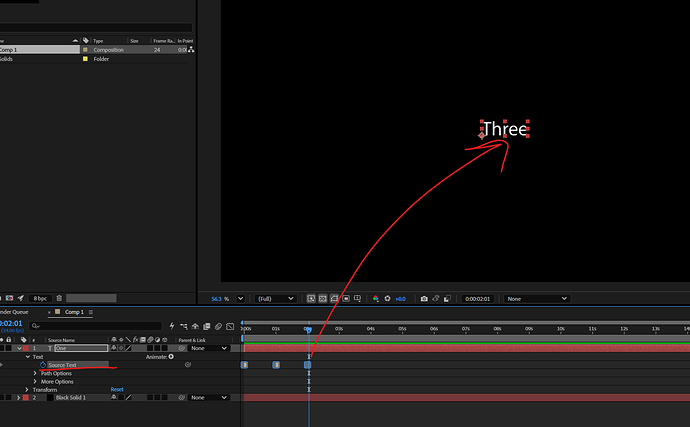Click the tree-shaped timeline switch icon
The height and width of the screenshot is (427, 690).
click(x=184, y=326)
